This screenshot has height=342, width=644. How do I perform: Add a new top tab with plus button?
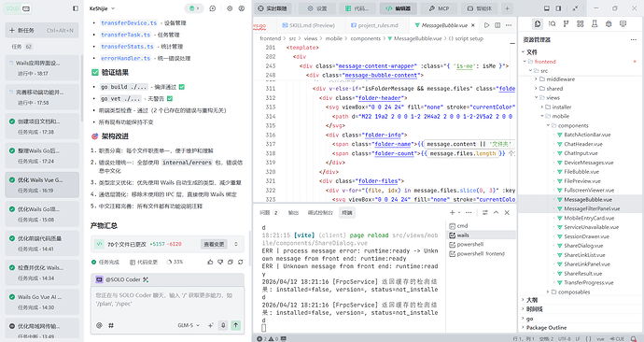coord(507,8)
